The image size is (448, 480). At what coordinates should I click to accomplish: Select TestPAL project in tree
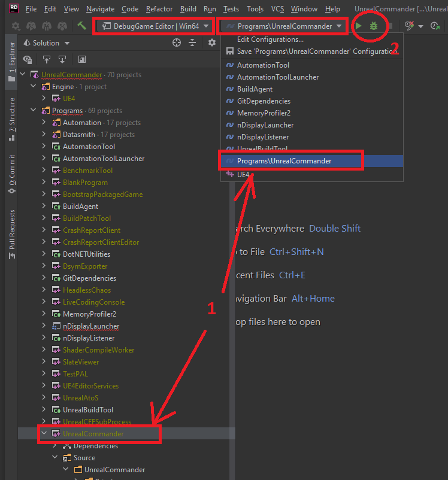coord(75,374)
